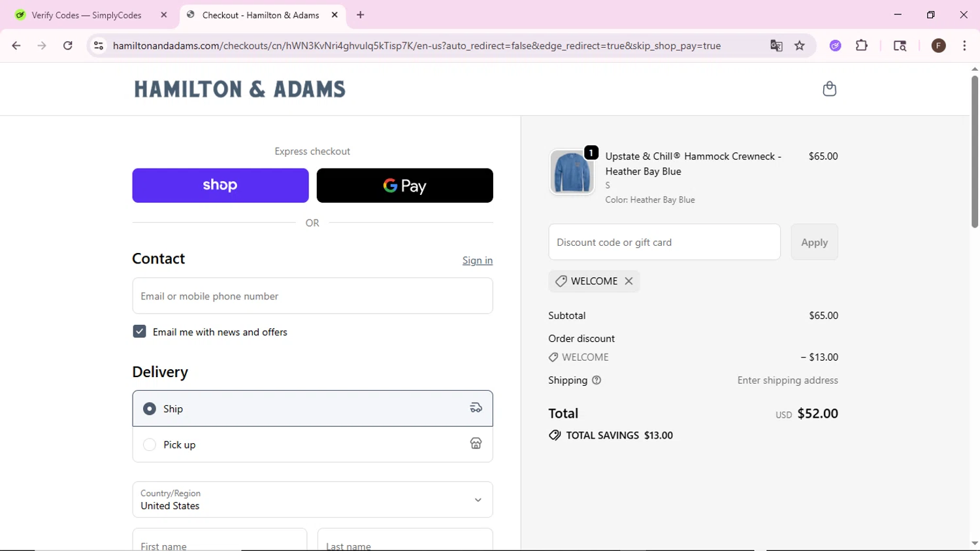Click the First name input field
Image resolution: width=980 pixels, height=551 pixels.
pyautogui.click(x=220, y=540)
